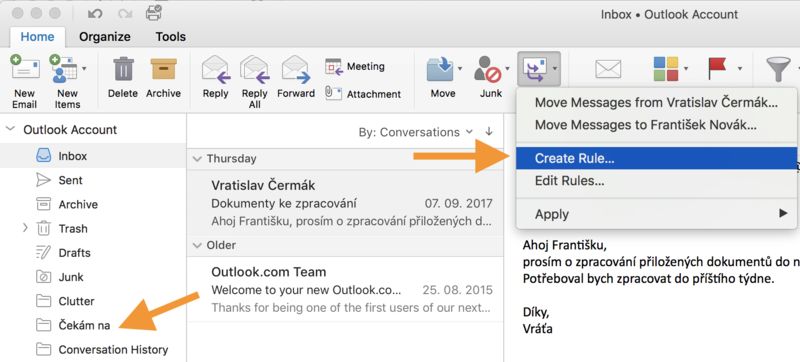This screenshot has width=800, height=362.
Task: Open the Move folder dropdown
Action: [460, 68]
